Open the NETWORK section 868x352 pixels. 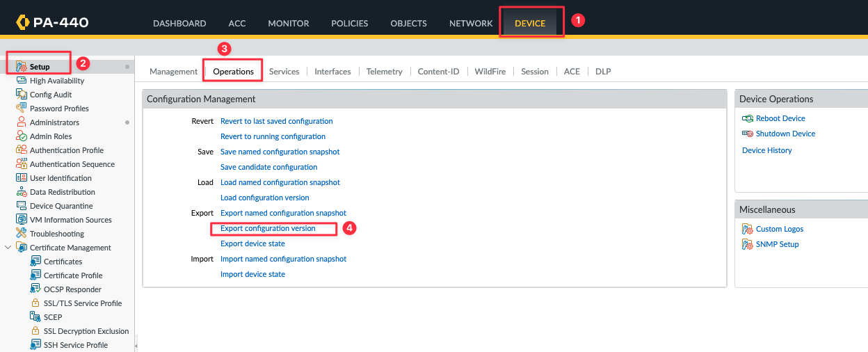pos(471,23)
